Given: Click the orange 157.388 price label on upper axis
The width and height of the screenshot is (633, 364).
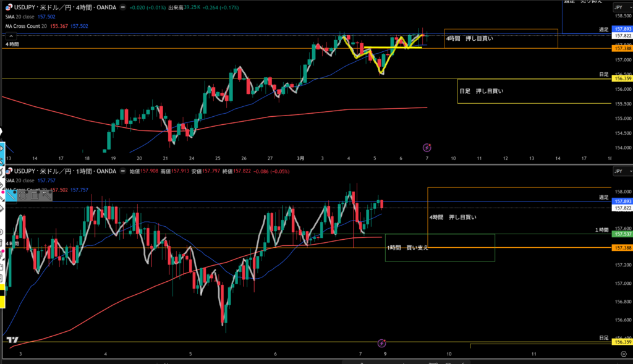Looking at the screenshot, I should point(621,48).
